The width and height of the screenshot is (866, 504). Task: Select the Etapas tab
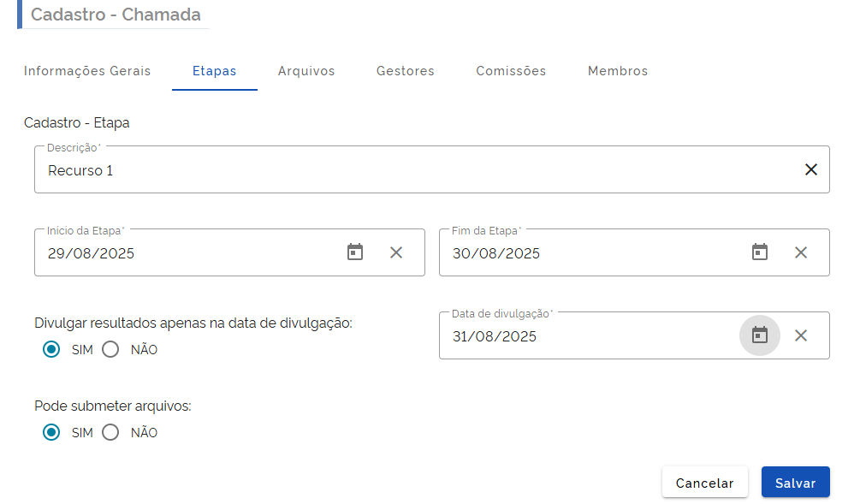[x=214, y=71]
